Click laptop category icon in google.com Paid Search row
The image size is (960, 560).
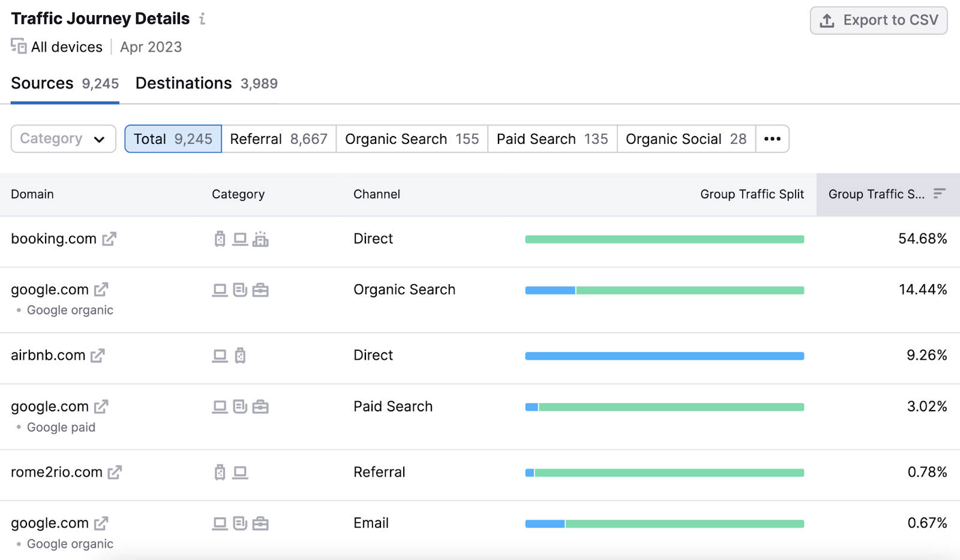220,407
